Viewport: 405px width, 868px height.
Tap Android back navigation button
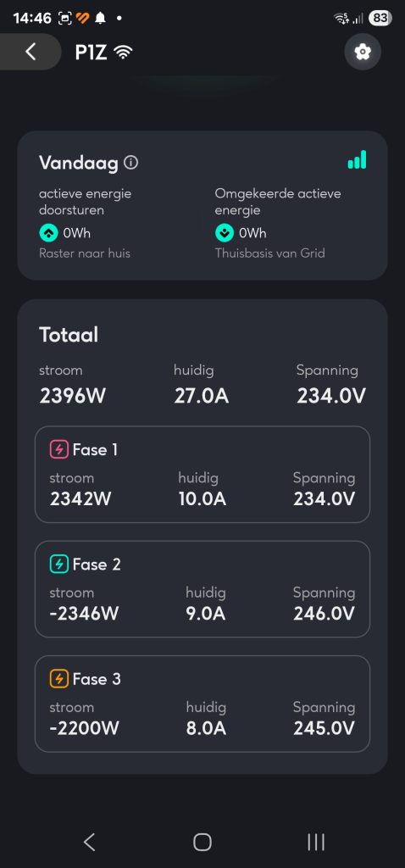point(89,842)
